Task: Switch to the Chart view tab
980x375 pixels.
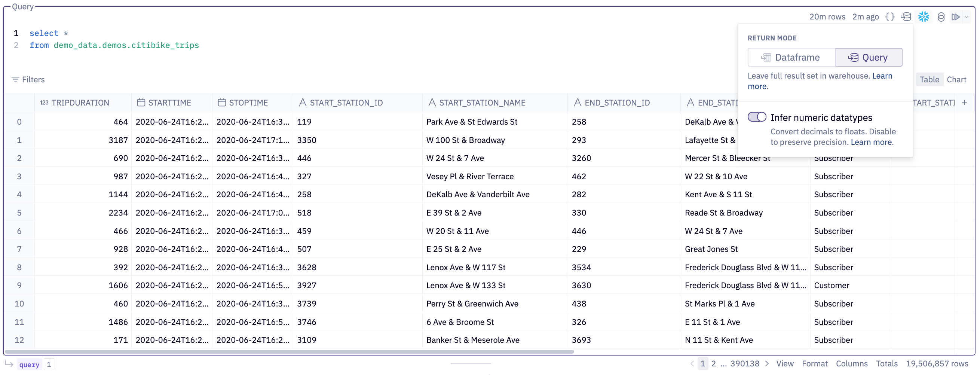Action: [x=956, y=80]
